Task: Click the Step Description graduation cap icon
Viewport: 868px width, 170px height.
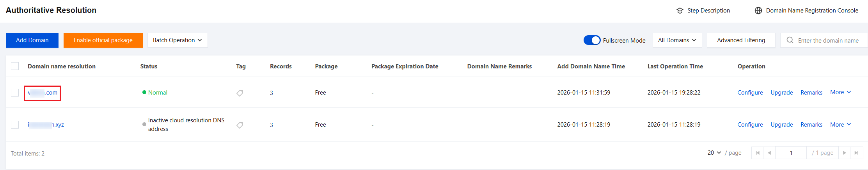Action: click(680, 11)
